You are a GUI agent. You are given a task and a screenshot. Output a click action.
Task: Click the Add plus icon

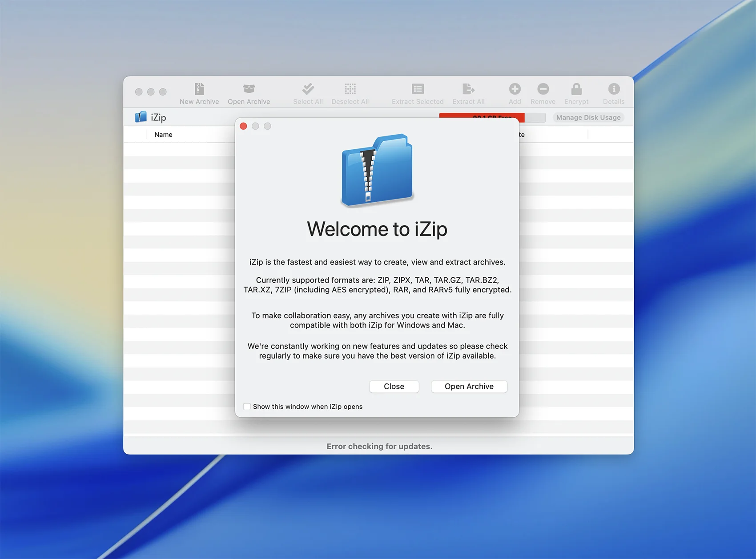click(x=515, y=89)
